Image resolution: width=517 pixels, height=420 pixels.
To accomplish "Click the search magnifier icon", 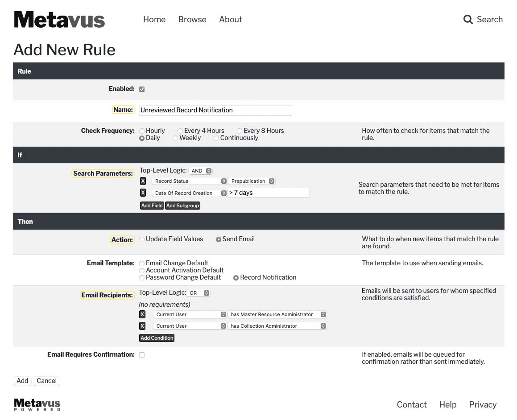I will (x=468, y=20).
